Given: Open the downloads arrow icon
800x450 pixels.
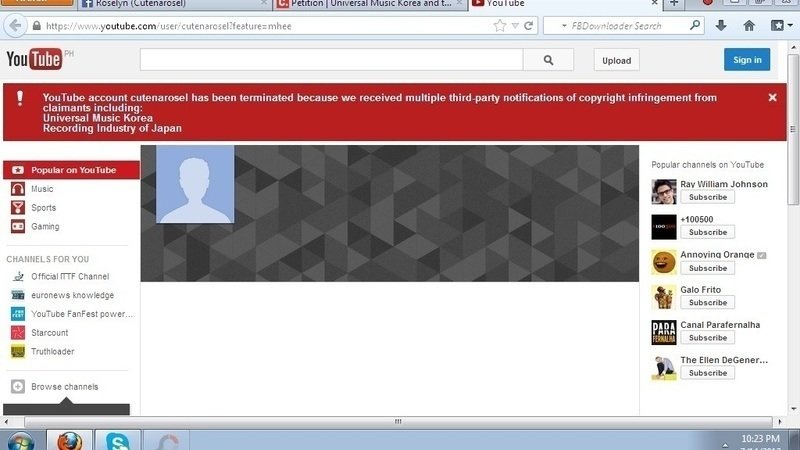Looking at the screenshot, I should tap(721, 26).
